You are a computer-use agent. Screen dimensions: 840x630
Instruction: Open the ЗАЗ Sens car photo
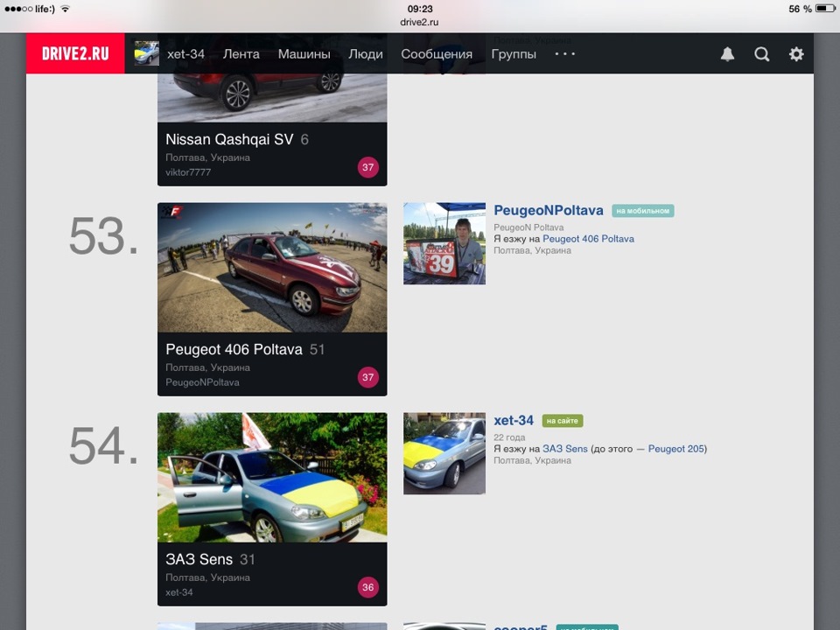click(x=272, y=478)
